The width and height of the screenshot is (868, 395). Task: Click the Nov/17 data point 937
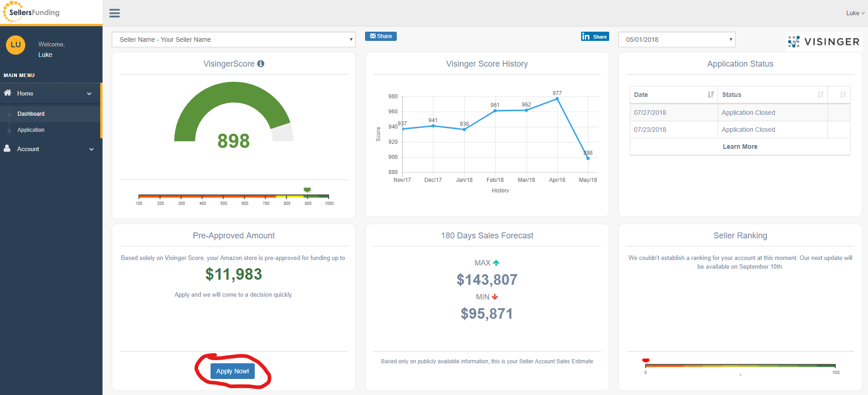(403, 129)
